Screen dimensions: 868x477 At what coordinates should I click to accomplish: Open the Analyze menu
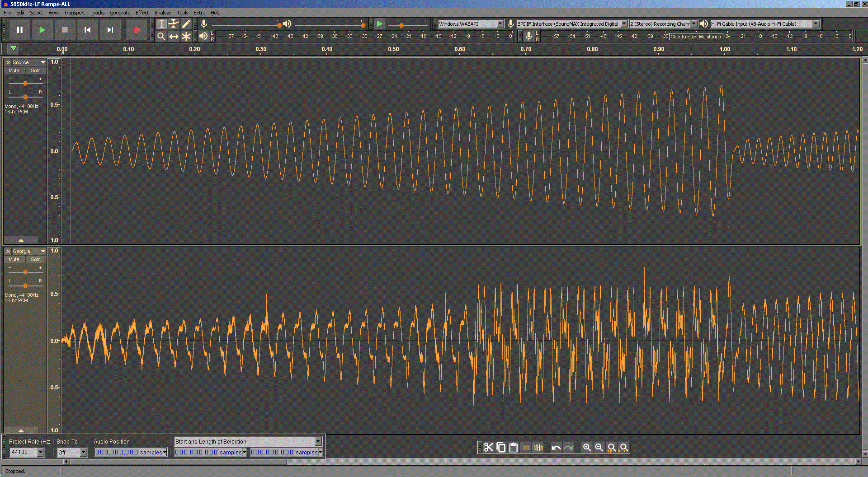(x=162, y=13)
